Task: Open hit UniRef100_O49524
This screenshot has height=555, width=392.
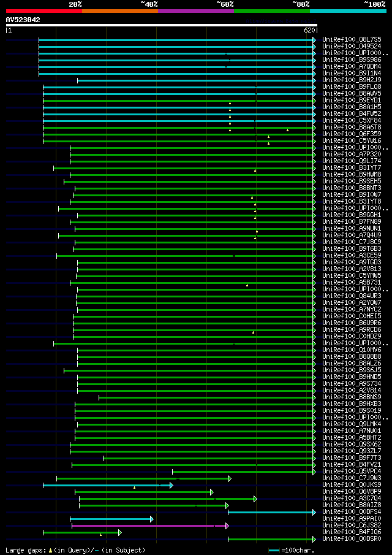Action: pyautogui.click(x=352, y=47)
